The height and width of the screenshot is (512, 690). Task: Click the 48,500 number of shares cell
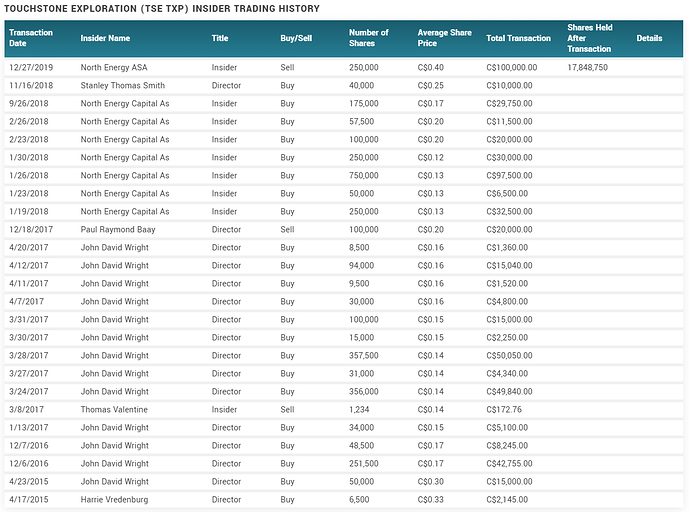pos(361,446)
